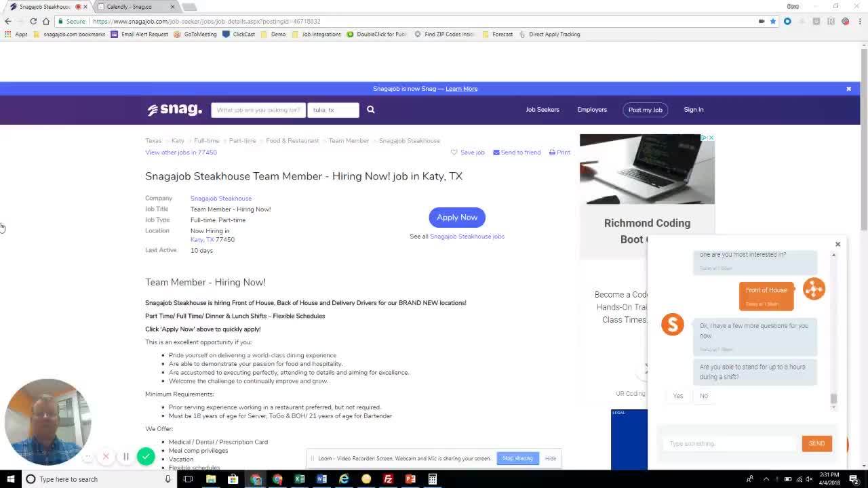Click the orange chatbot avatar icon

pyautogui.click(x=814, y=289)
